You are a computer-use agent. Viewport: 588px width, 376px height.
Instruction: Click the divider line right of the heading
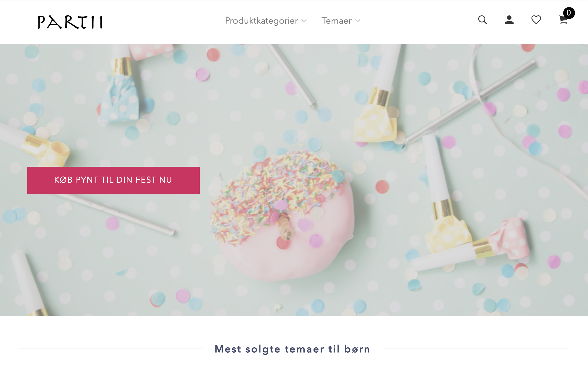click(475, 349)
